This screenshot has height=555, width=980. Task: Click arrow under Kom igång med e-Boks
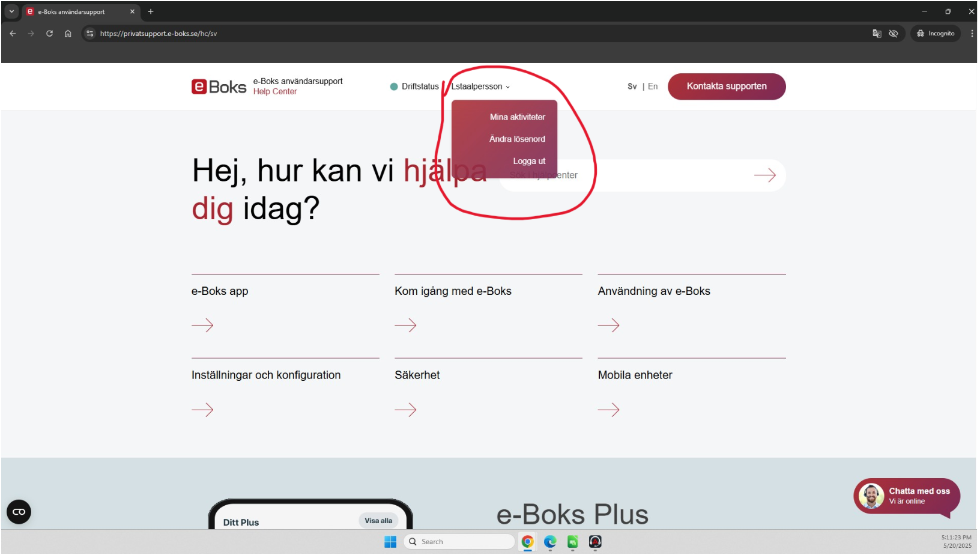tap(405, 326)
